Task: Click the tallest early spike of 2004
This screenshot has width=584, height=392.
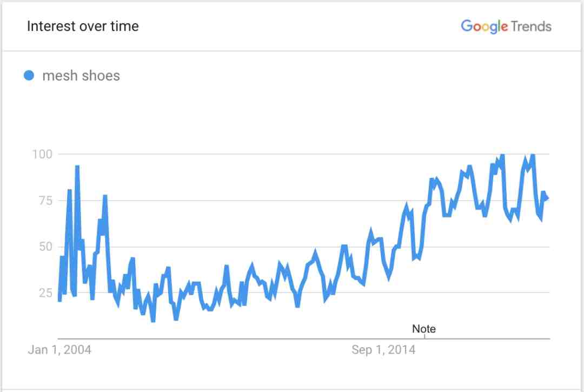Action: (77, 168)
